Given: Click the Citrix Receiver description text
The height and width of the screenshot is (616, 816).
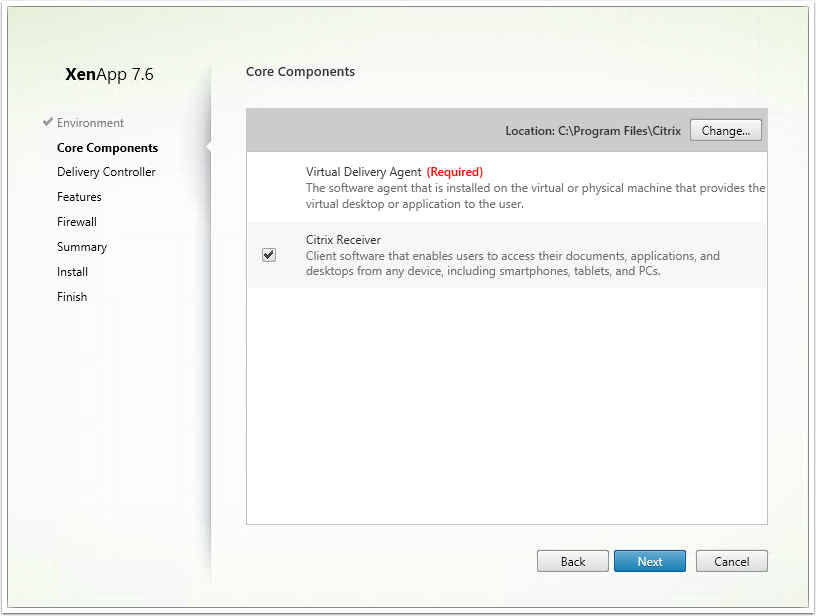Looking at the screenshot, I should pos(513,263).
